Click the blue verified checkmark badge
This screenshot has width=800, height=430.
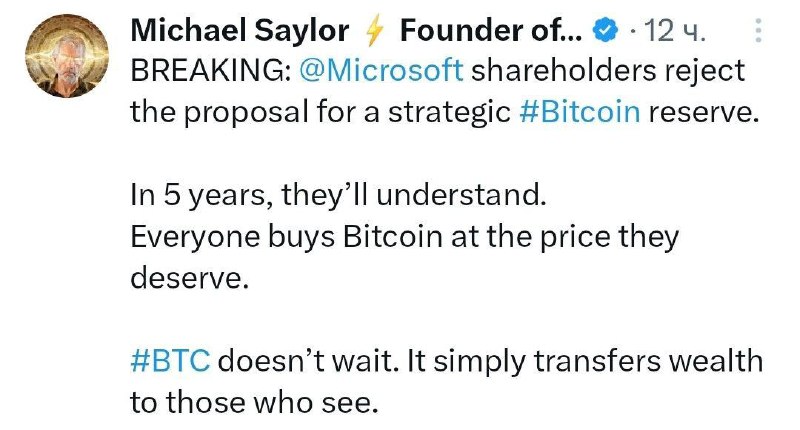pos(605,31)
